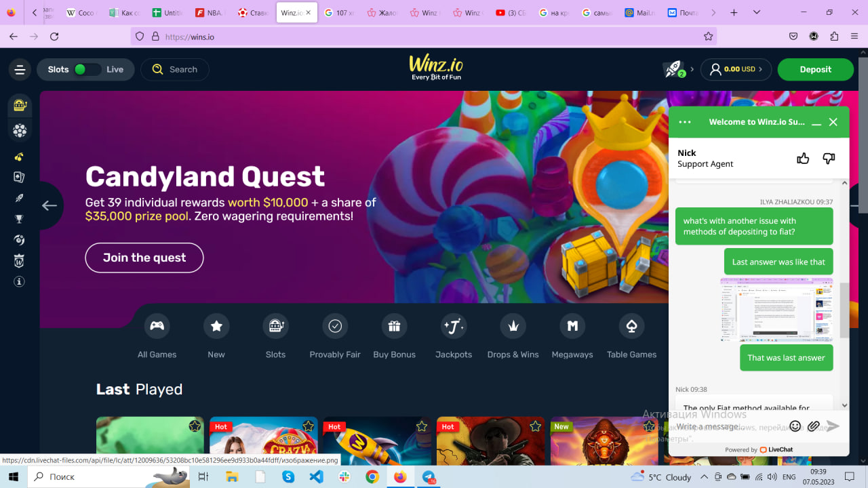Viewport: 868px width, 488px height.
Task: Close the active Winz.io tab
Action: (309, 13)
